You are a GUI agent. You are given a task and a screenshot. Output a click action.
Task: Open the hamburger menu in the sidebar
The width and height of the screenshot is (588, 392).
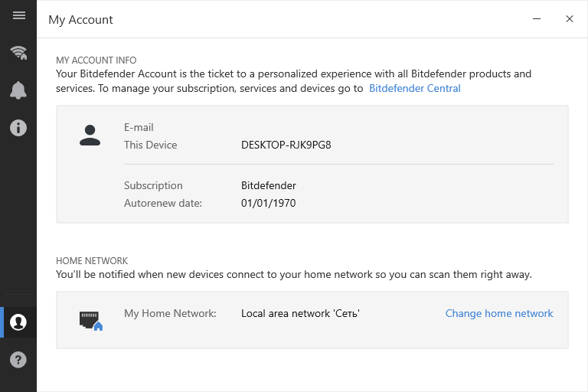tap(18, 16)
